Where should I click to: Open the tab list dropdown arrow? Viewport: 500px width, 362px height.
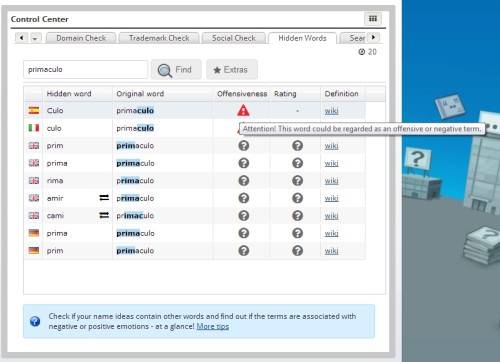coord(35,38)
